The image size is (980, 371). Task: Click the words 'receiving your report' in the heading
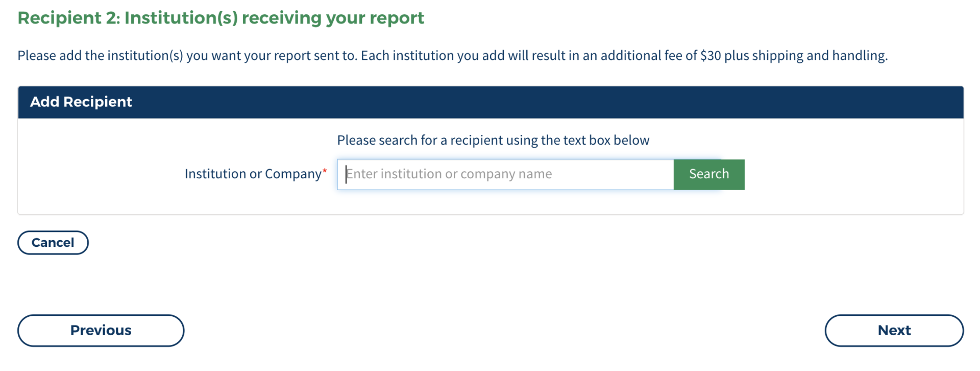click(x=333, y=18)
